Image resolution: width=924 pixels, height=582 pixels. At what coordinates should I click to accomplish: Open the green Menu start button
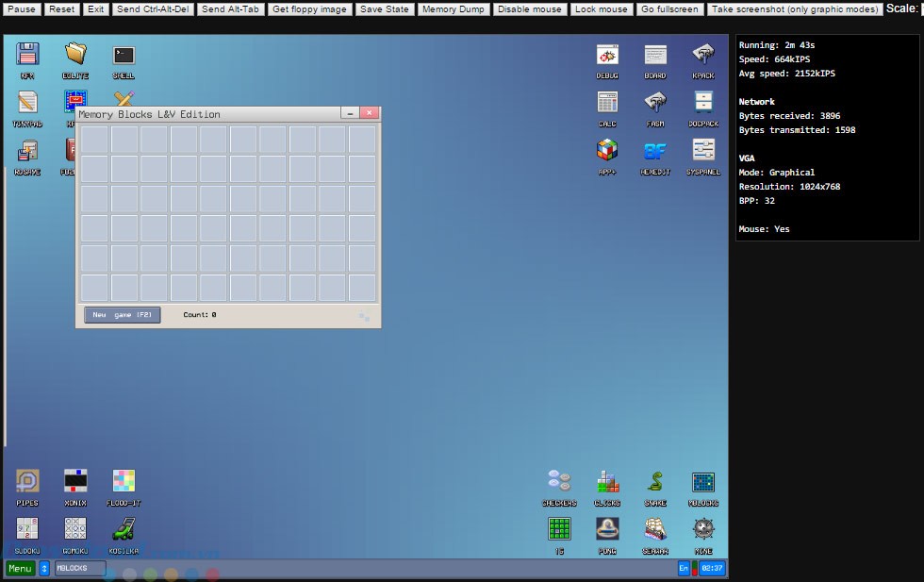pyautogui.click(x=20, y=569)
